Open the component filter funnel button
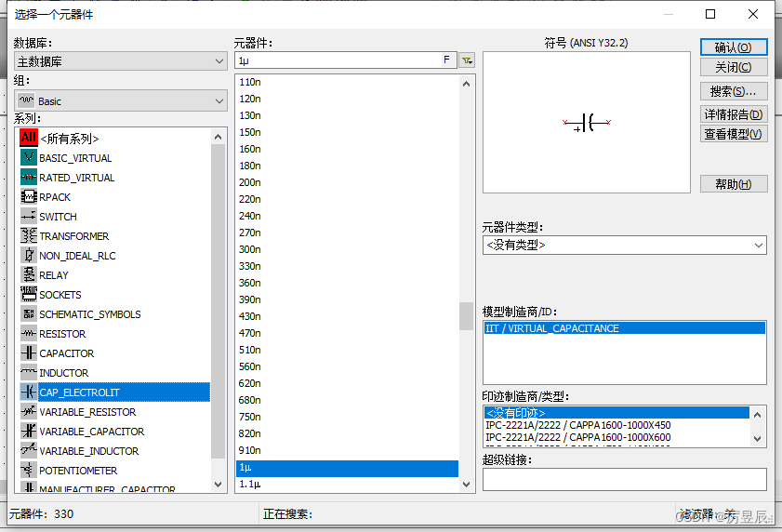The height and width of the screenshot is (532, 782). [467, 60]
